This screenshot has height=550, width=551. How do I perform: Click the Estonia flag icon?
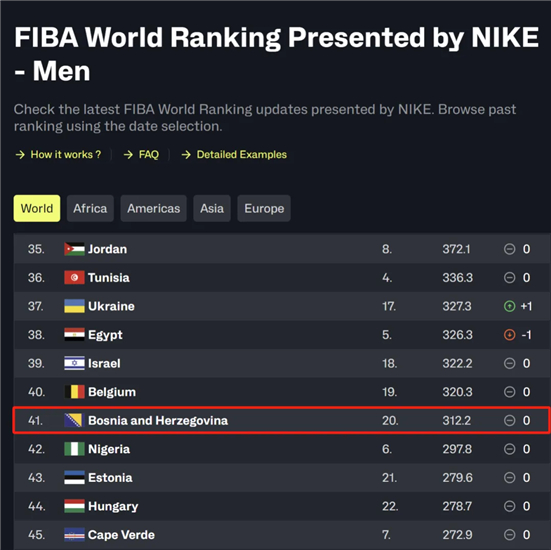[74, 478]
